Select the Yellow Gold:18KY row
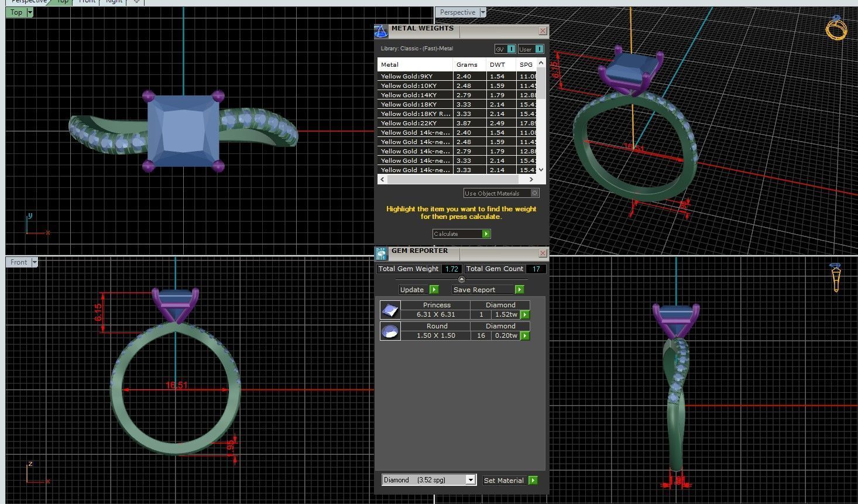The height and width of the screenshot is (504, 858). pyautogui.click(x=457, y=104)
